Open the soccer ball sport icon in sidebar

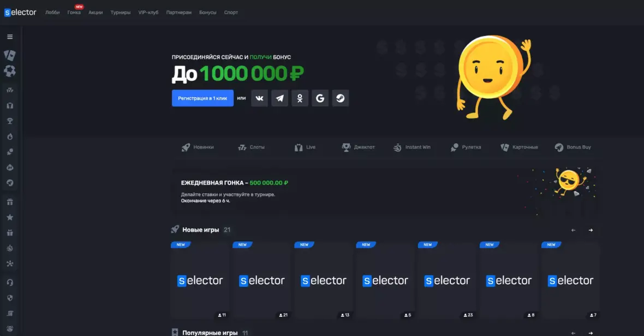[10, 71]
